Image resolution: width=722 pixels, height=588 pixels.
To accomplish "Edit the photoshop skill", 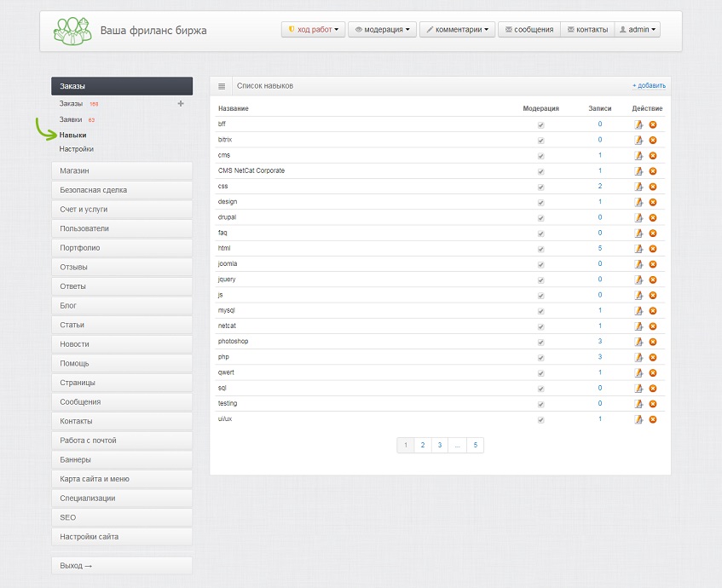I will tap(638, 342).
